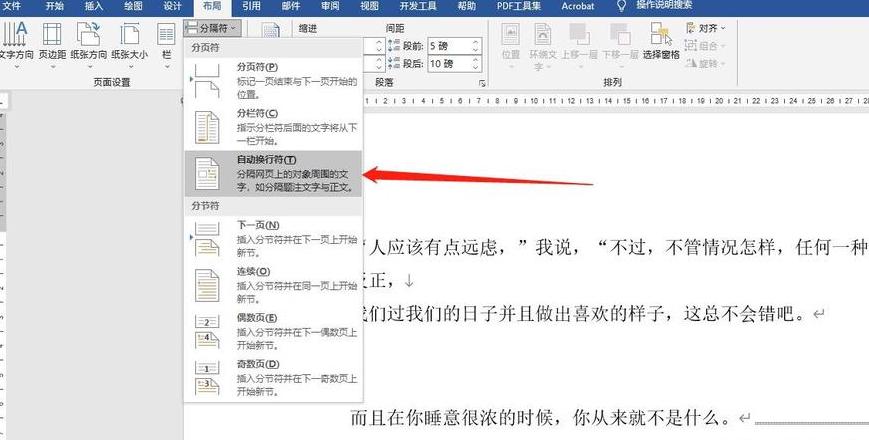Switch to the 绘图 ribbon tab
This screenshot has width=869, height=440.
click(x=133, y=6)
